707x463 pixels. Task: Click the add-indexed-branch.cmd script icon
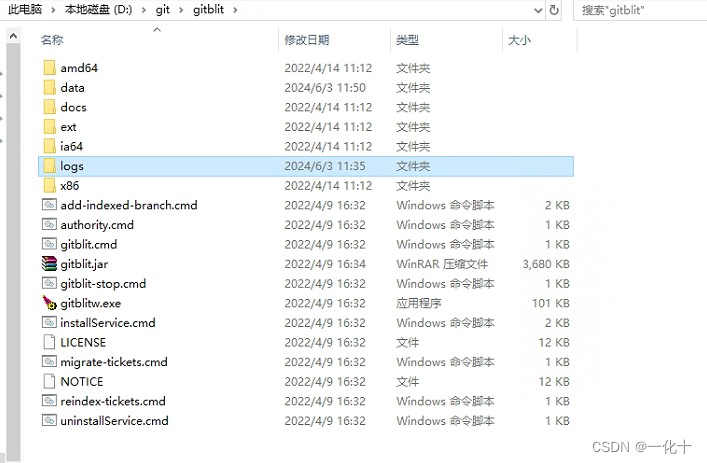49,205
